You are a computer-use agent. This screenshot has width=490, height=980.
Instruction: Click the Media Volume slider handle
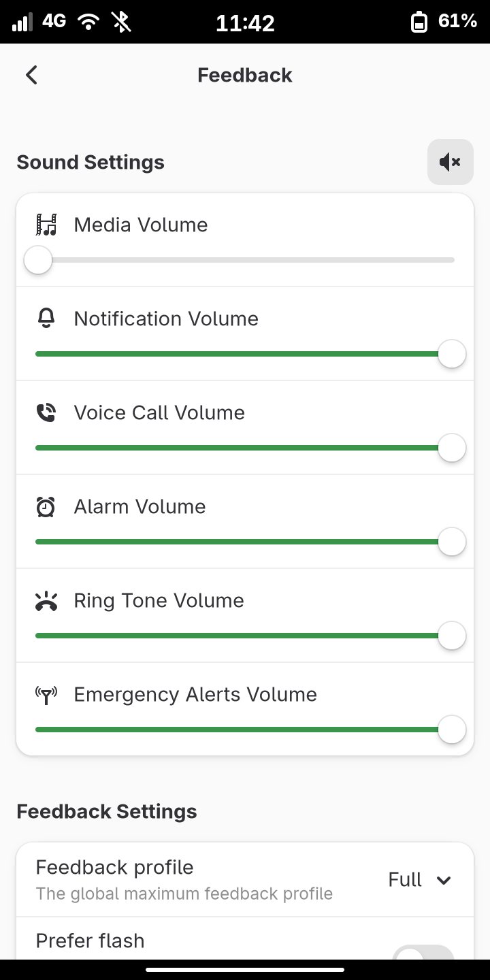[38, 260]
